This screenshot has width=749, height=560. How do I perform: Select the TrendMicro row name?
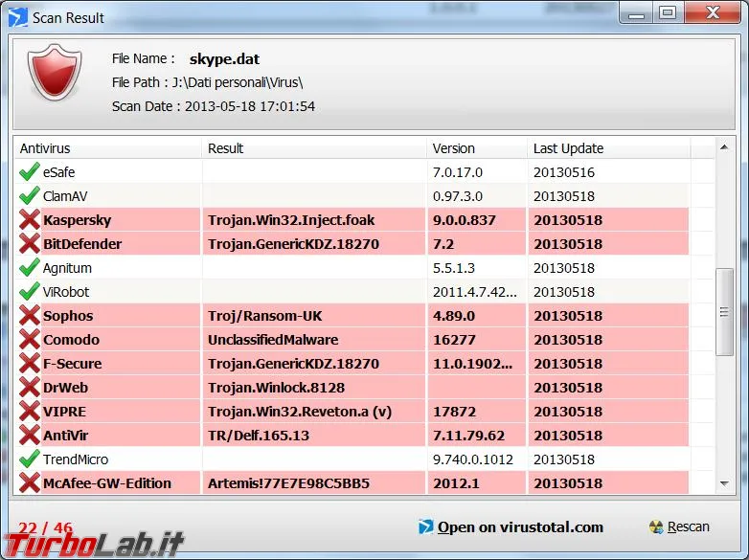[76, 459]
